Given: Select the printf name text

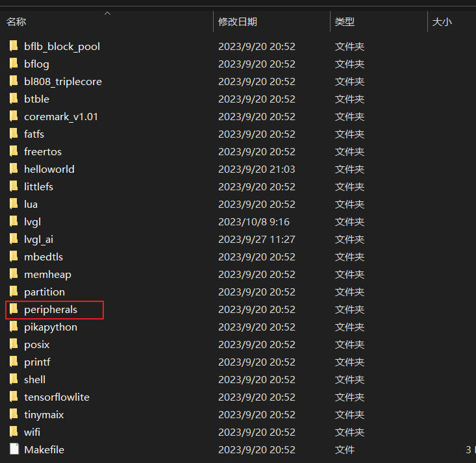Looking at the screenshot, I should coord(37,362).
